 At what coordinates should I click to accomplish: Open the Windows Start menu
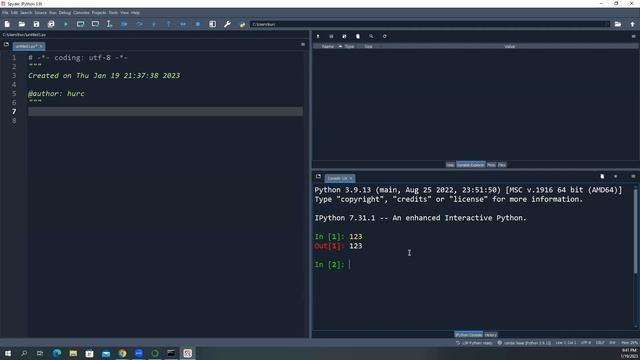[x=8, y=353]
